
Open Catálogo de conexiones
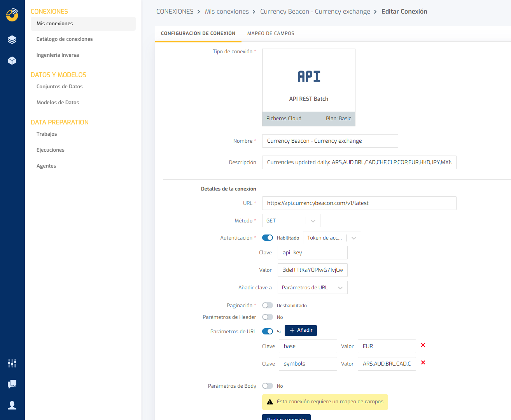coord(65,39)
